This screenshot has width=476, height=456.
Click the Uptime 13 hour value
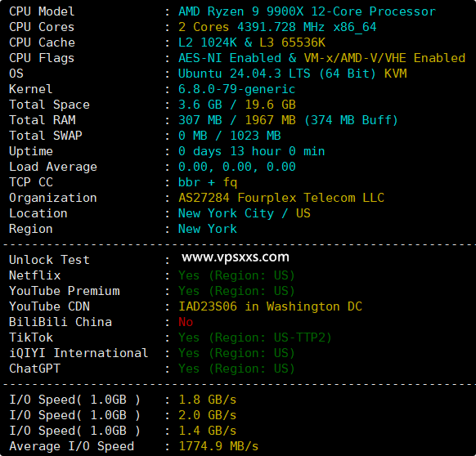[256, 151]
